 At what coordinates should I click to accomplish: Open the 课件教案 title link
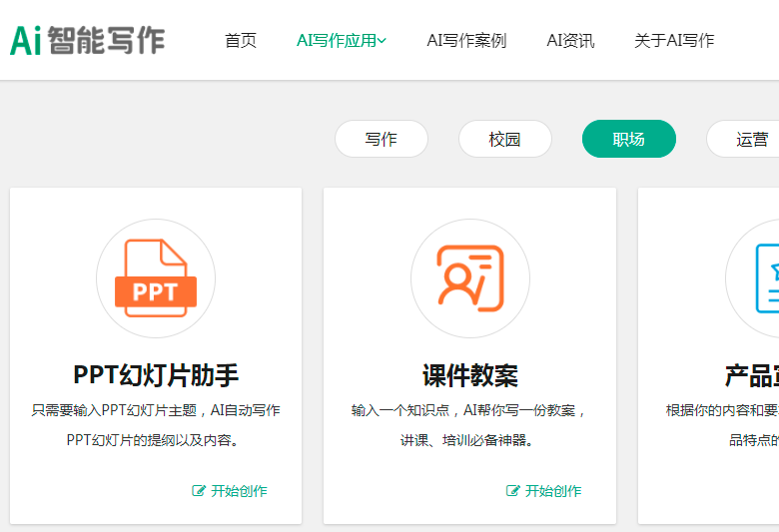469,375
